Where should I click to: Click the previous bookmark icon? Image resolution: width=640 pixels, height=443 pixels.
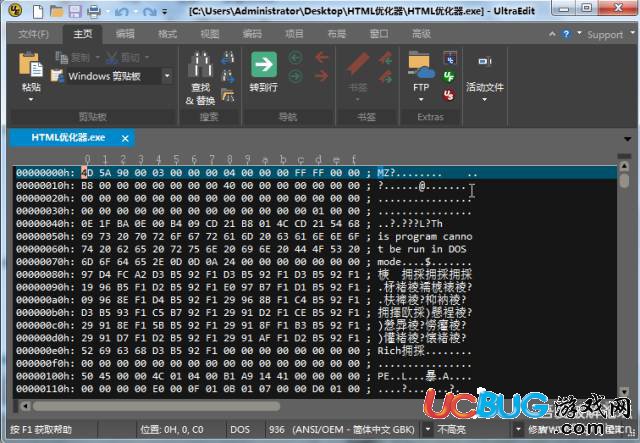click(385, 58)
